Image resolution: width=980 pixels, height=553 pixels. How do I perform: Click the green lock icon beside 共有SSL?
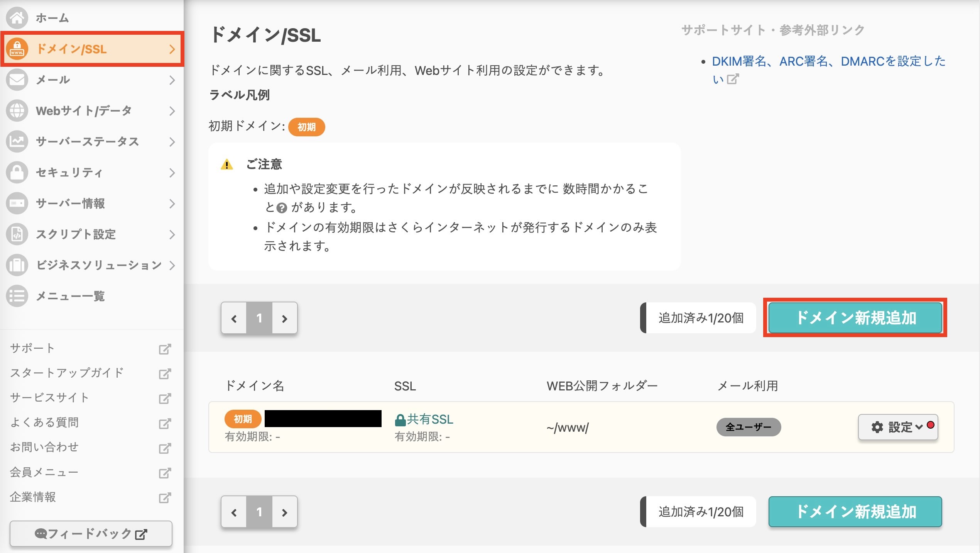[x=400, y=420]
